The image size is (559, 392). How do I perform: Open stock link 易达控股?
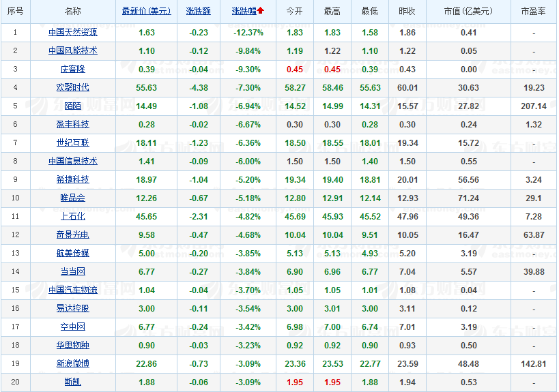pyautogui.click(x=73, y=308)
